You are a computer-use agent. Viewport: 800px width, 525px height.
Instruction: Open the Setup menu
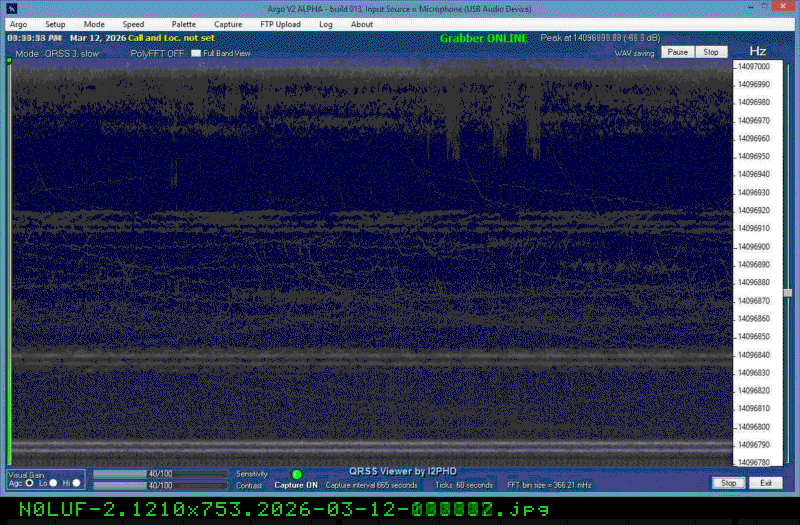[x=55, y=24]
